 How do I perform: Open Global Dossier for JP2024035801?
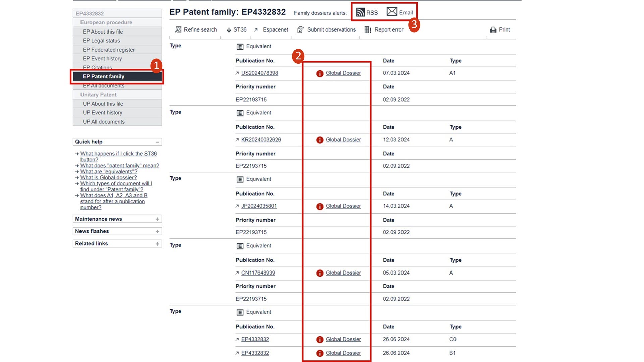coord(343,206)
